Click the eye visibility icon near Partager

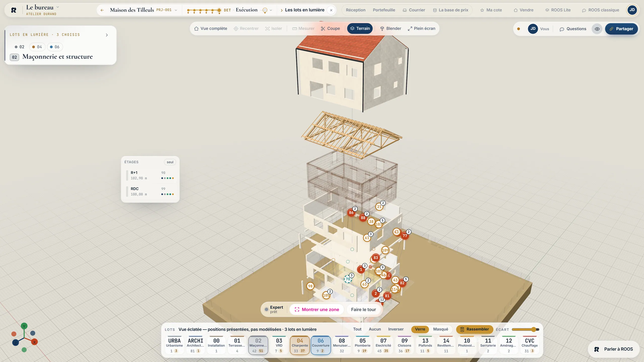pyautogui.click(x=597, y=29)
